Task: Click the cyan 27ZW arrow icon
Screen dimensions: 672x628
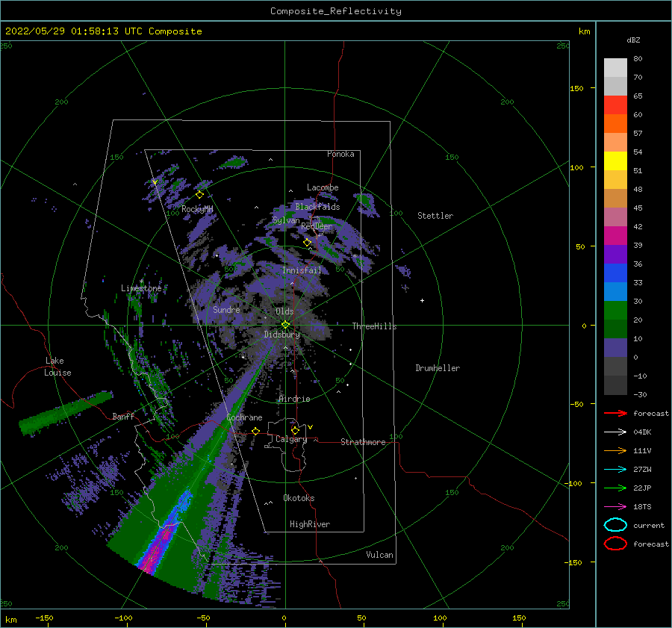Action: (x=615, y=470)
